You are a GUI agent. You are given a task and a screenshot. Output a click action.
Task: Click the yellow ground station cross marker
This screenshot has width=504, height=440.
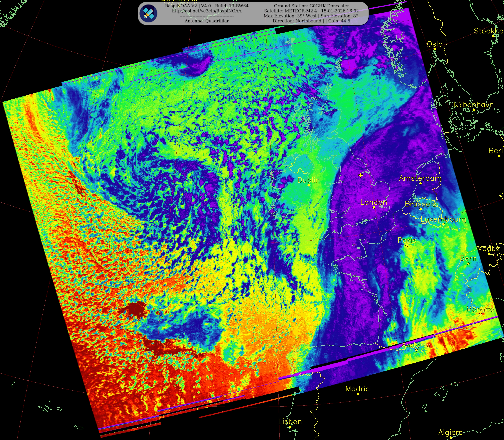(x=360, y=175)
